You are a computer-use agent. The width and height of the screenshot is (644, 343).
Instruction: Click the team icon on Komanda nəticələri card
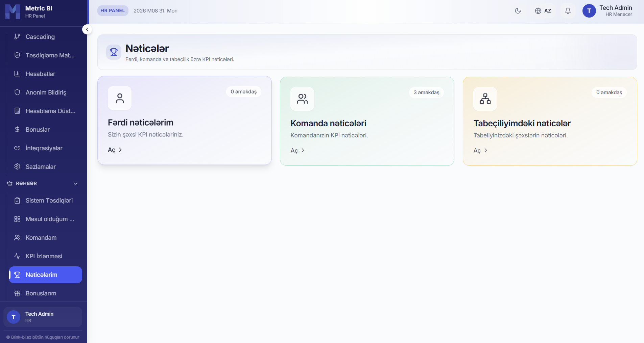coord(302,99)
